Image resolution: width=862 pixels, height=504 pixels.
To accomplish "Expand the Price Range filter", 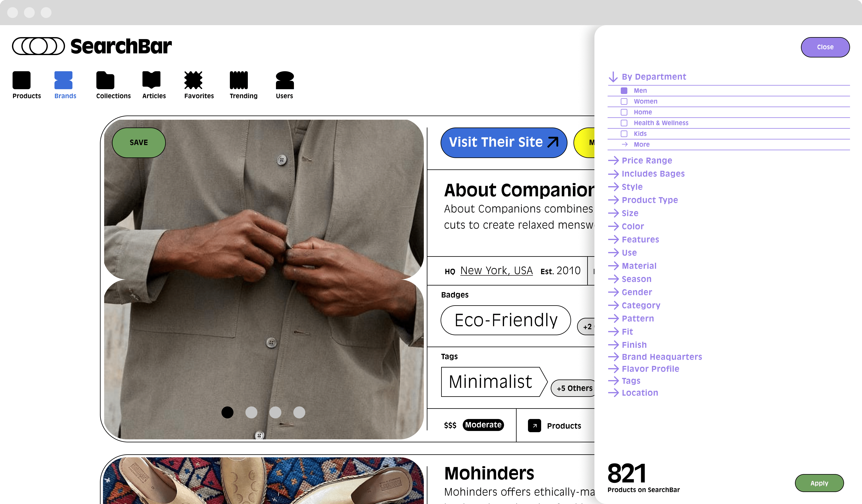I will [x=646, y=160].
